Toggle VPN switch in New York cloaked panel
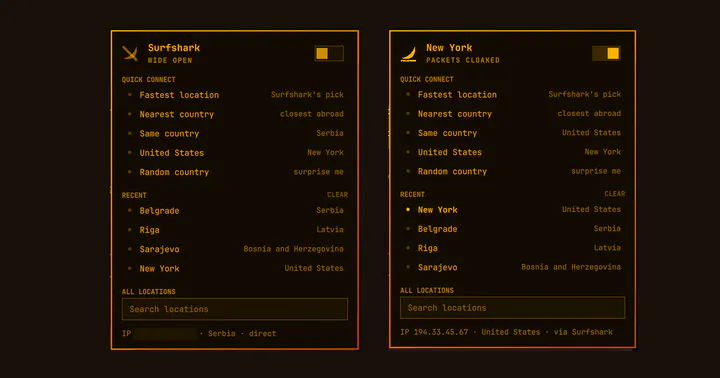720x378 pixels. pyautogui.click(x=606, y=53)
